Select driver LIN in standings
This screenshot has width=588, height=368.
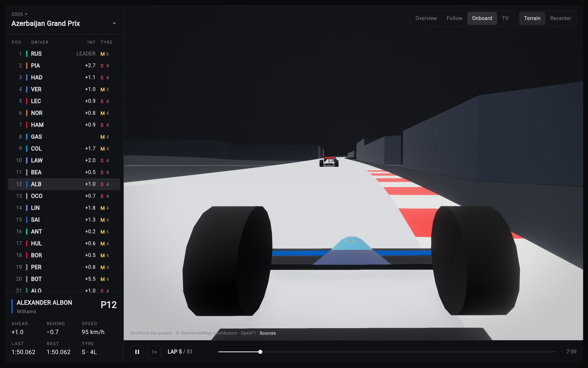[64, 208]
